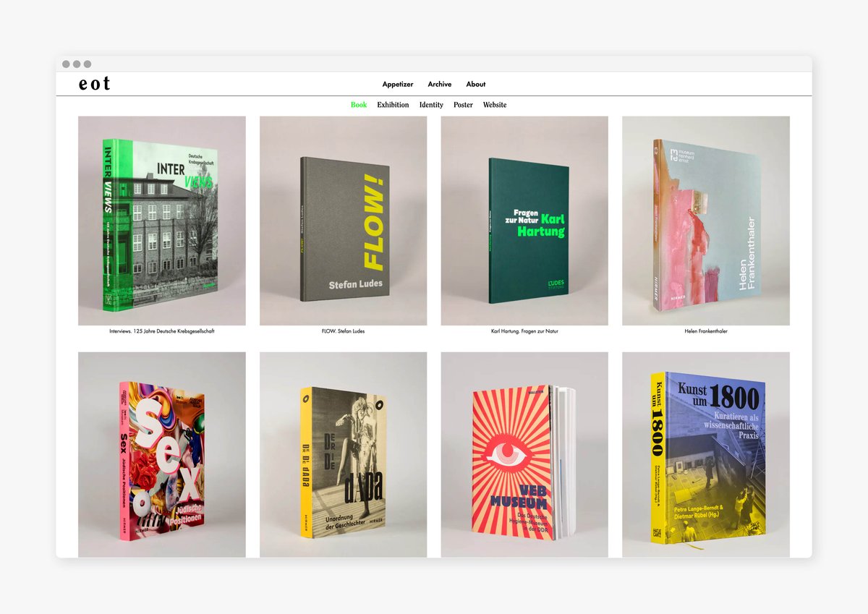Click caption 'Interviews. 125 Jahre Deutsche Krebsgesellschaft'

[162, 331]
